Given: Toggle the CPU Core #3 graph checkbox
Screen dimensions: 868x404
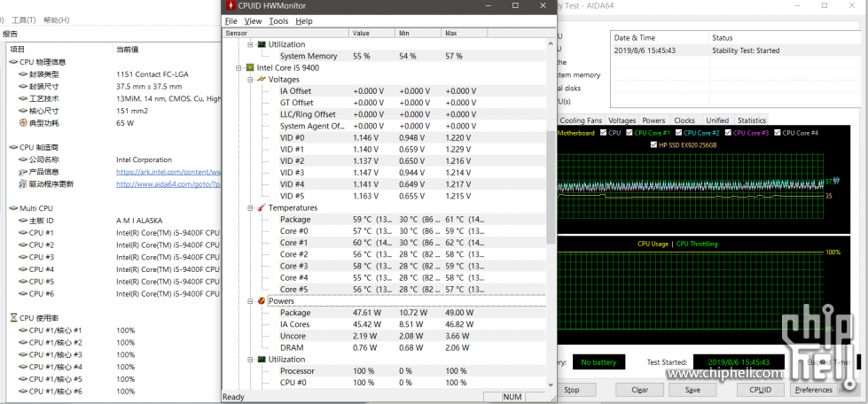Looking at the screenshot, I should (x=727, y=133).
